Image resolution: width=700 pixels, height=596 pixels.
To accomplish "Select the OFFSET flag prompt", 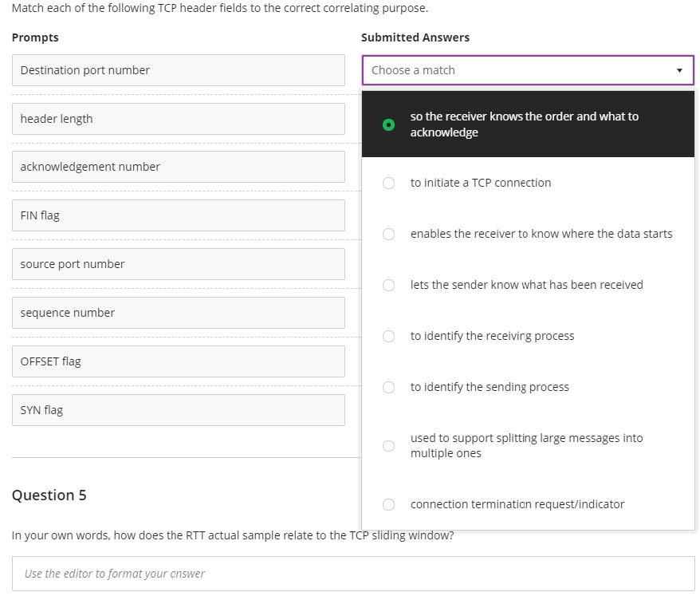I will click(x=178, y=361).
